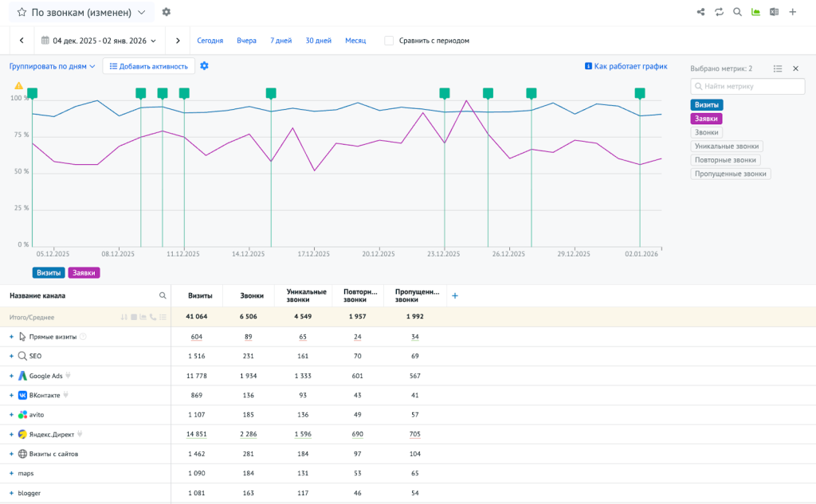Toggle the green chart display icon
Screen dimensions: 816x504
point(755,12)
